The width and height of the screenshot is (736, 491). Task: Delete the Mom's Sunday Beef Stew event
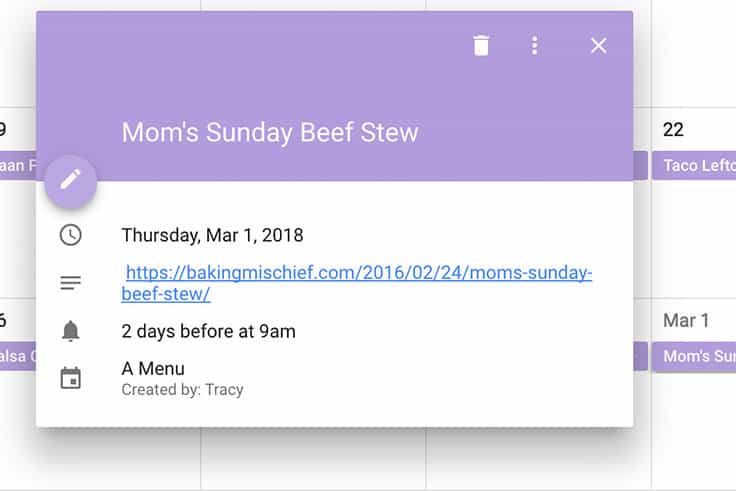481,46
